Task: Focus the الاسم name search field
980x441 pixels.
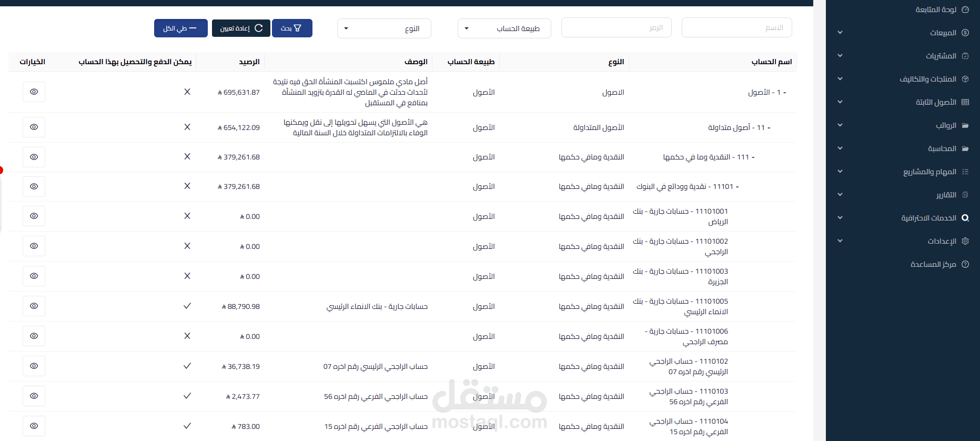Action: (x=736, y=27)
